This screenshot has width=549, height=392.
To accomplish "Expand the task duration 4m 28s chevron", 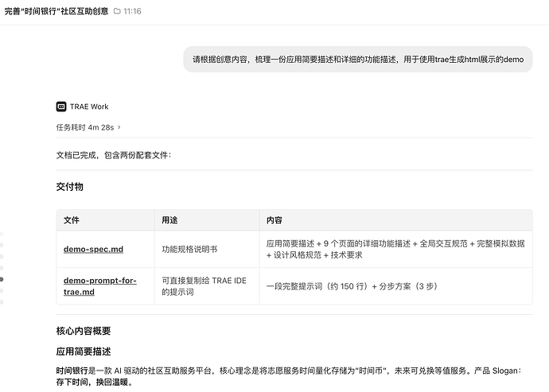I will (119, 127).
